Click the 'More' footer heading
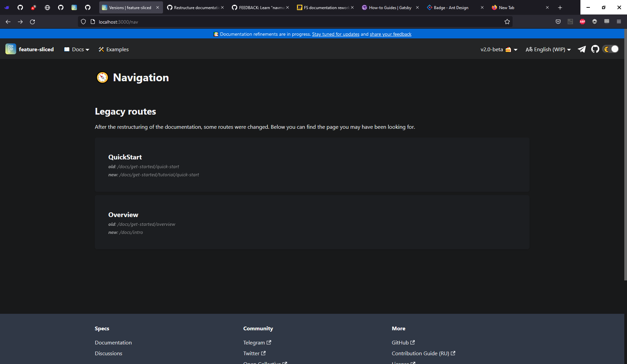Screen dimensions: 627x364 [399, 328]
